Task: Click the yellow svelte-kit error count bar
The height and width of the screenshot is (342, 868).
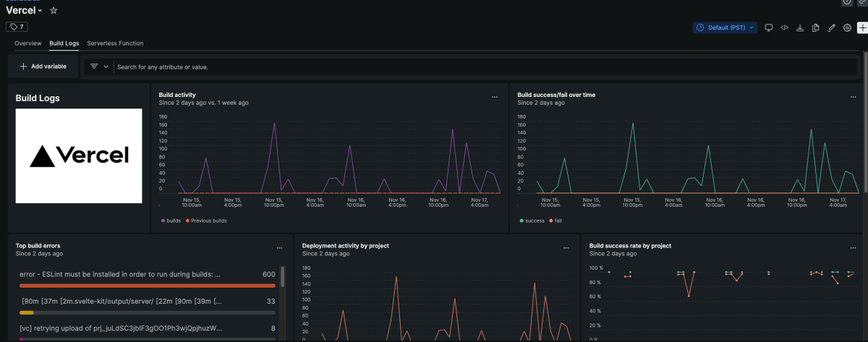Action: (27, 312)
